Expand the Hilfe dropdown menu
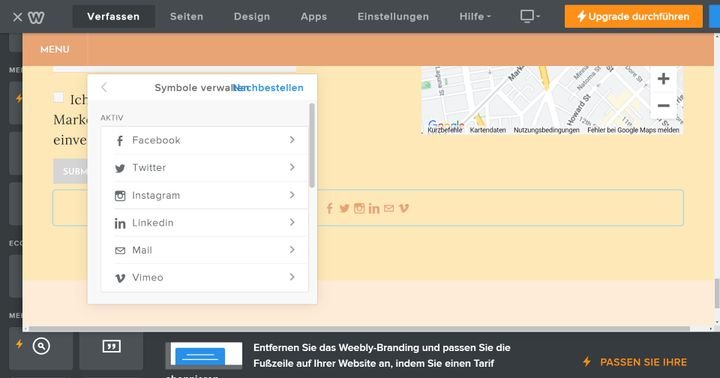This screenshot has height=378, width=720. coord(475,17)
